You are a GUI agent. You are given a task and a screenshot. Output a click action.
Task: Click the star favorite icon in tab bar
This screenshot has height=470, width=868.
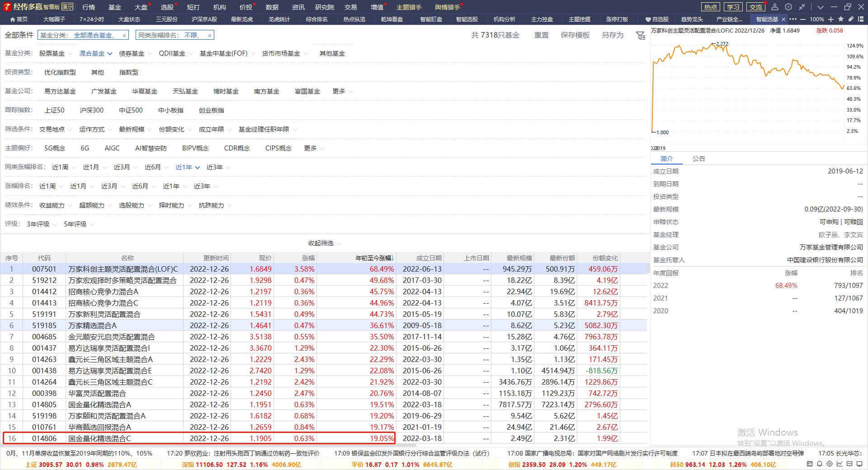point(841,19)
